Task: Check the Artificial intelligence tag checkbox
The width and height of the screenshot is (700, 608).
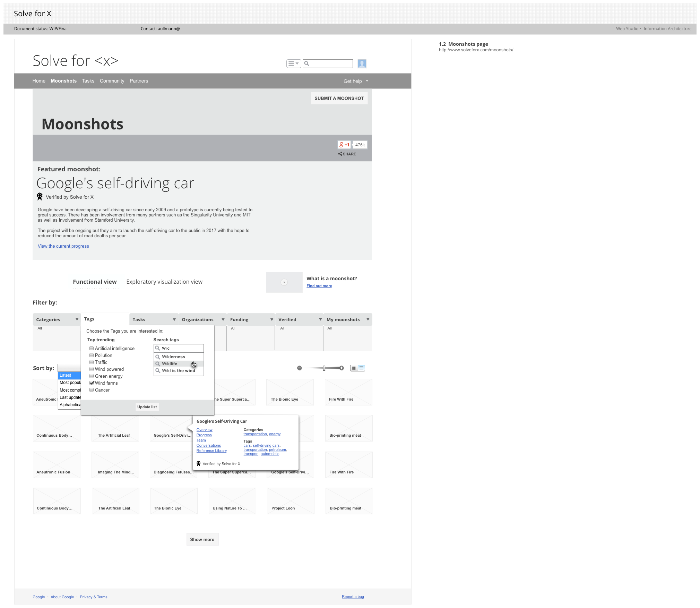Action: click(92, 348)
